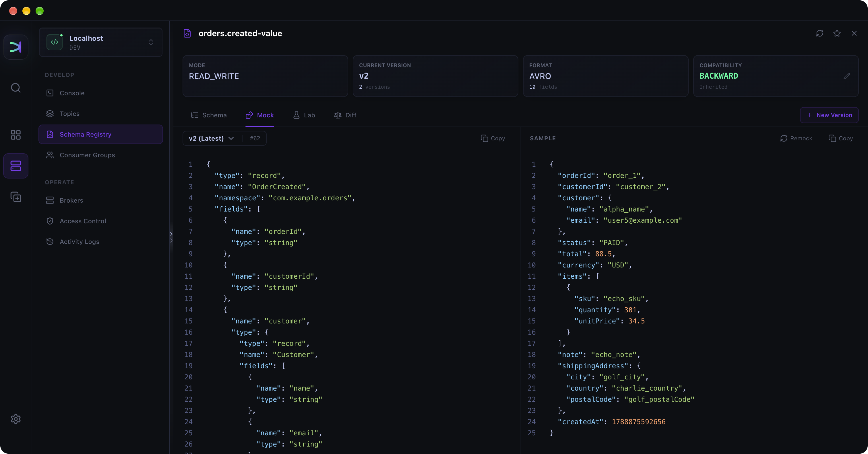
Task: Expand the collapsed sidebar handle chevron
Action: 171,237
